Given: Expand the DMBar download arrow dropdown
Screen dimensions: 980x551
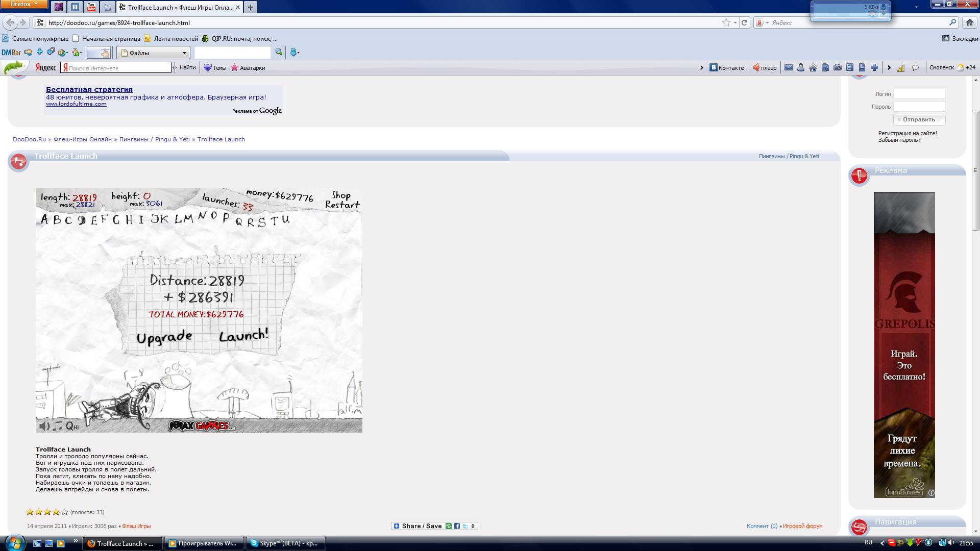Looking at the screenshot, I should (x=294, y=52).
